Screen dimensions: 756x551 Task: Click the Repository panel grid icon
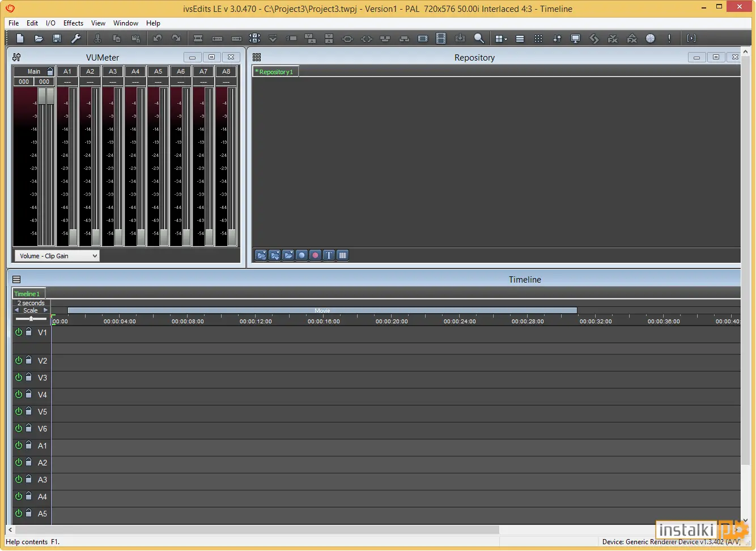tap(257, 57)
